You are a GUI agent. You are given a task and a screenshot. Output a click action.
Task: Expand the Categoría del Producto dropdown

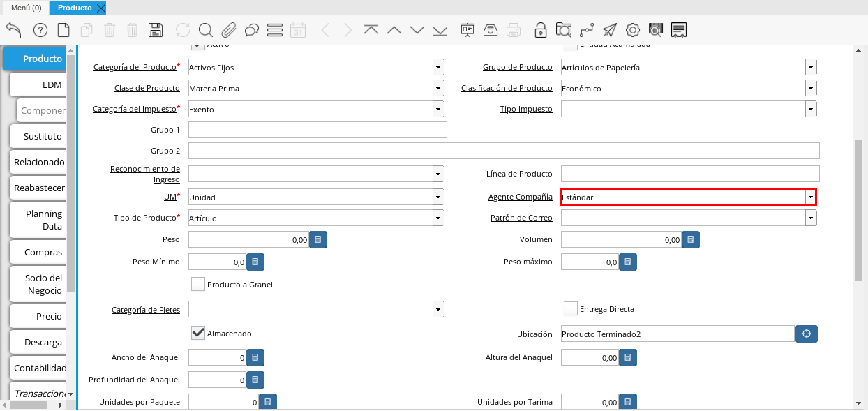pos(438,68)
